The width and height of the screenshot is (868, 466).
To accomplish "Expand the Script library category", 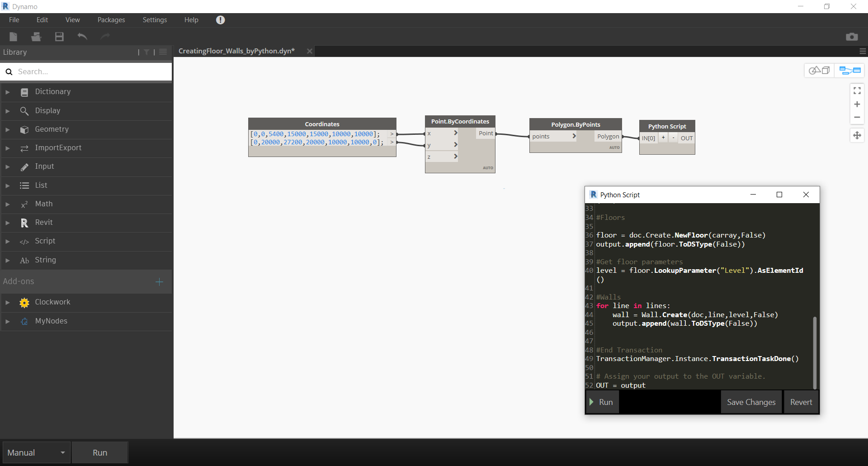I will click(8, 242).
